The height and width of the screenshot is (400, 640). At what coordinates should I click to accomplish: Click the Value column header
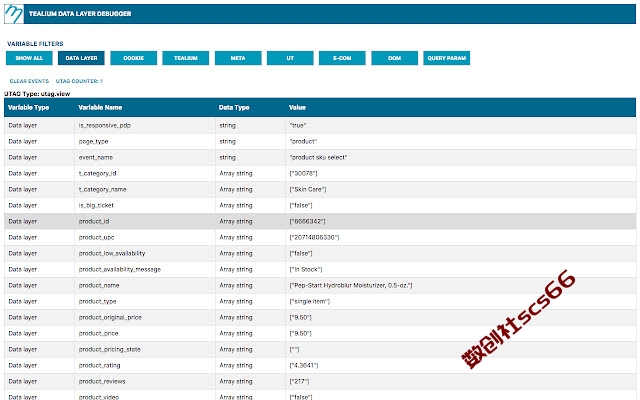[x=297, y=107]
